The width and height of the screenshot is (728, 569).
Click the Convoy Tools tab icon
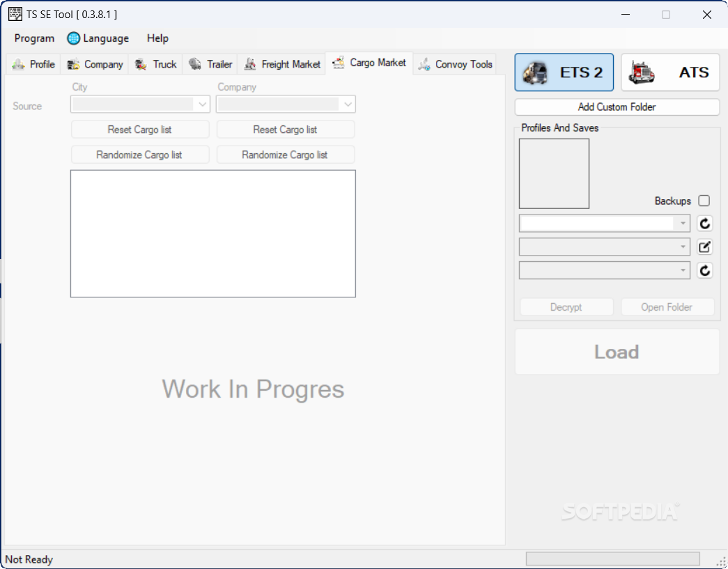pos(424,64)
